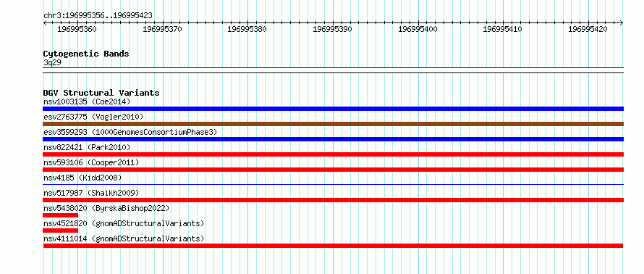Click the blue bar under esv3599293
Image resolution: width=644 pixels, height=274 pixels.
pyautogui.click(x=333, y=139)
